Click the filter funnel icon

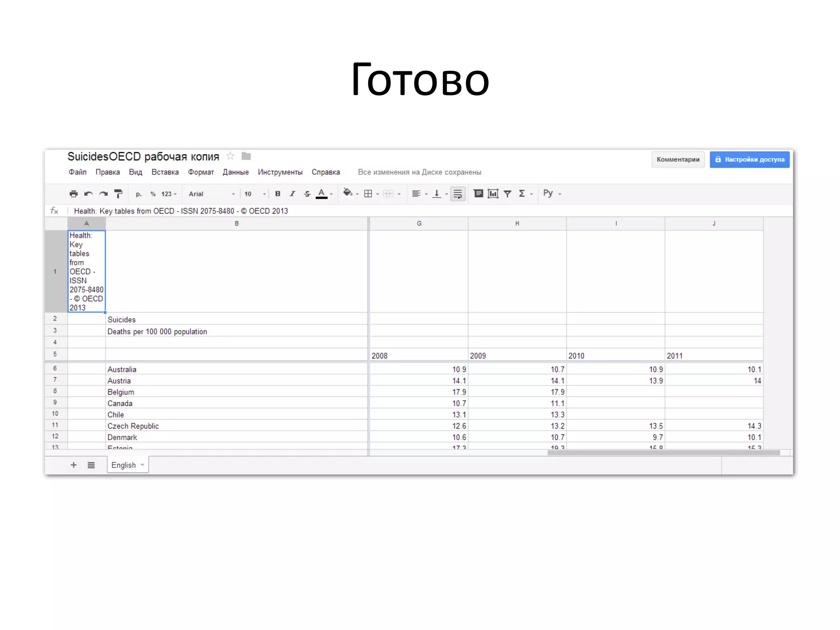[507, 194]
